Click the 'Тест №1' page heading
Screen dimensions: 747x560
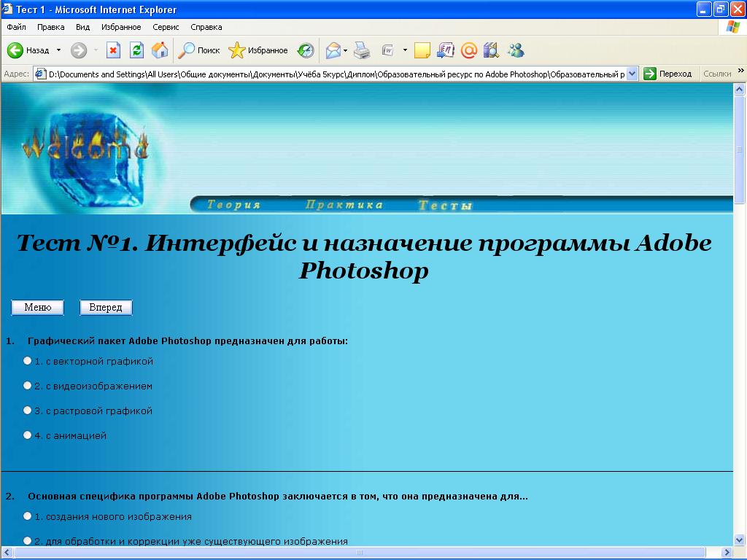pyautogui.click(x=364, y=256)
